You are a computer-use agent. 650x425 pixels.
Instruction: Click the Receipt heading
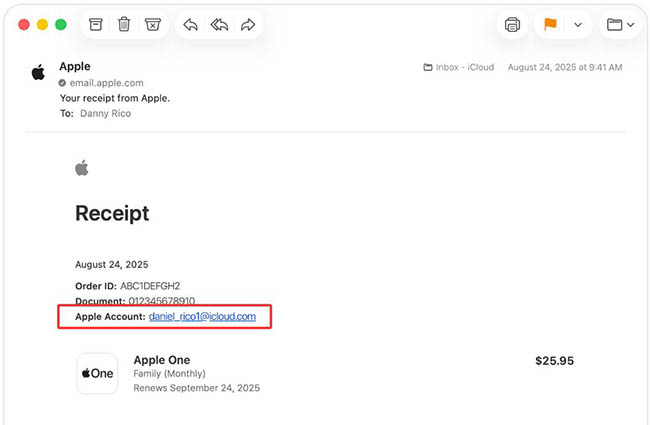112,214
